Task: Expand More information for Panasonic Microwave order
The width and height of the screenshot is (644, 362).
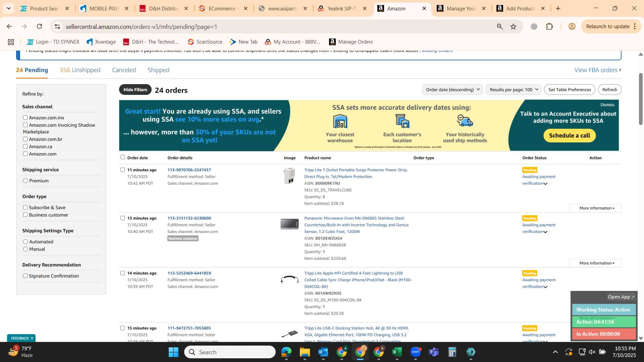Action: pos(596,263)
